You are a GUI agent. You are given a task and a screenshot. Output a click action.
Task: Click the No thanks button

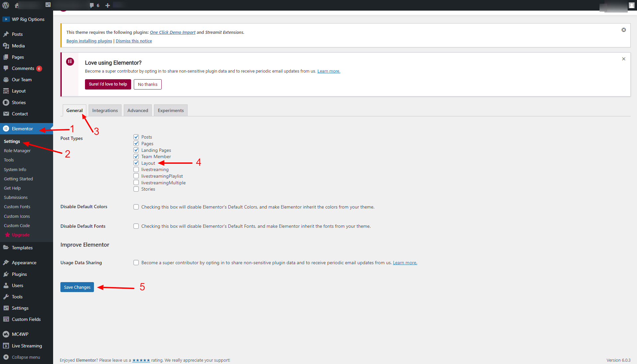pyautogui.click(x=148, y=84)
